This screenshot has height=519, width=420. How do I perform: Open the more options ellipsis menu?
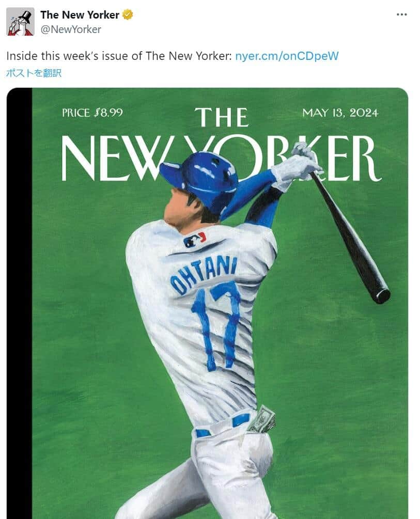401,14
